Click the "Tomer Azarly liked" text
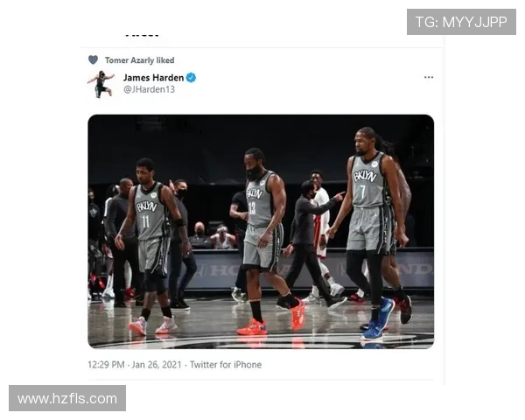525x420 pixels. tap(139, 60)
